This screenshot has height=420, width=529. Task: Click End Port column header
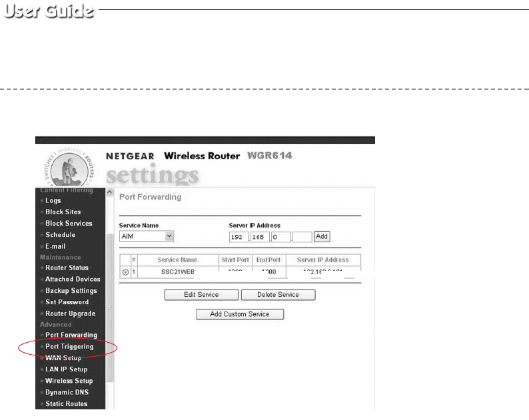coord(268,260)
